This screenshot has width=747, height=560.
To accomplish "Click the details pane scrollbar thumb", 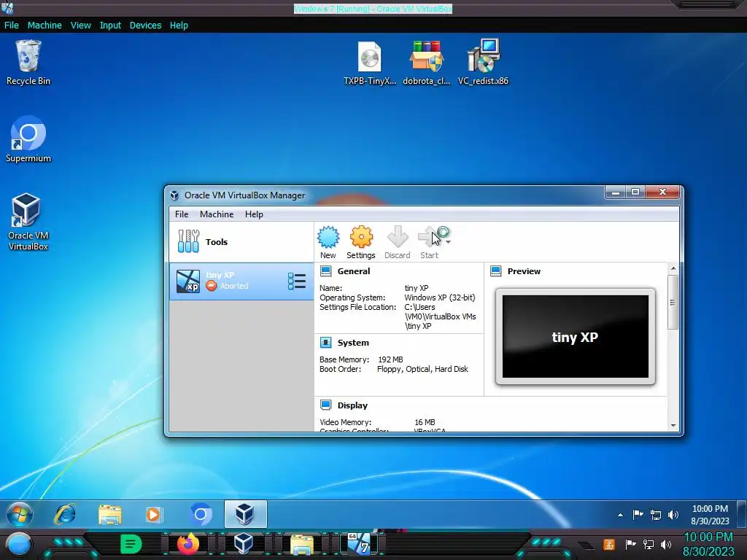I will coord(673,302).
